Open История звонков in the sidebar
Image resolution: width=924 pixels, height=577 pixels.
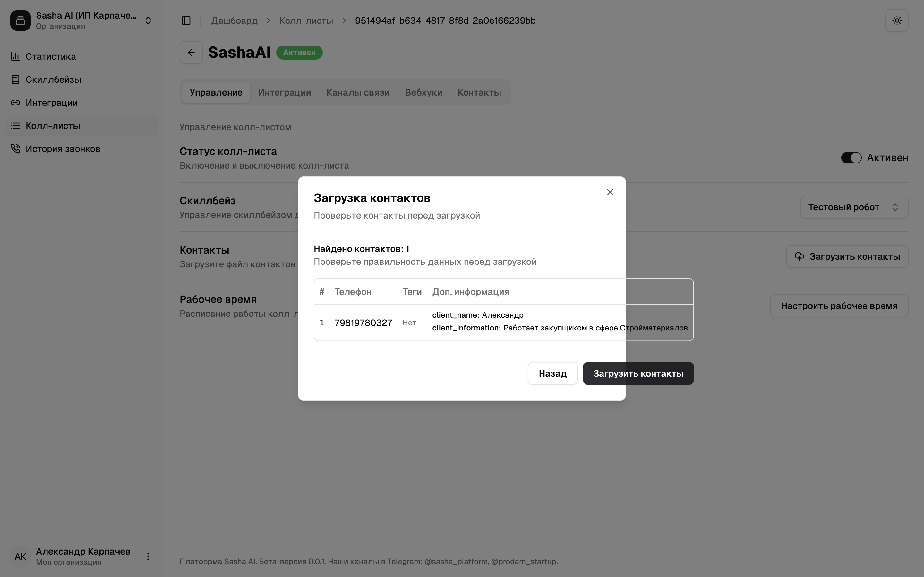click(x=63, y=149)
